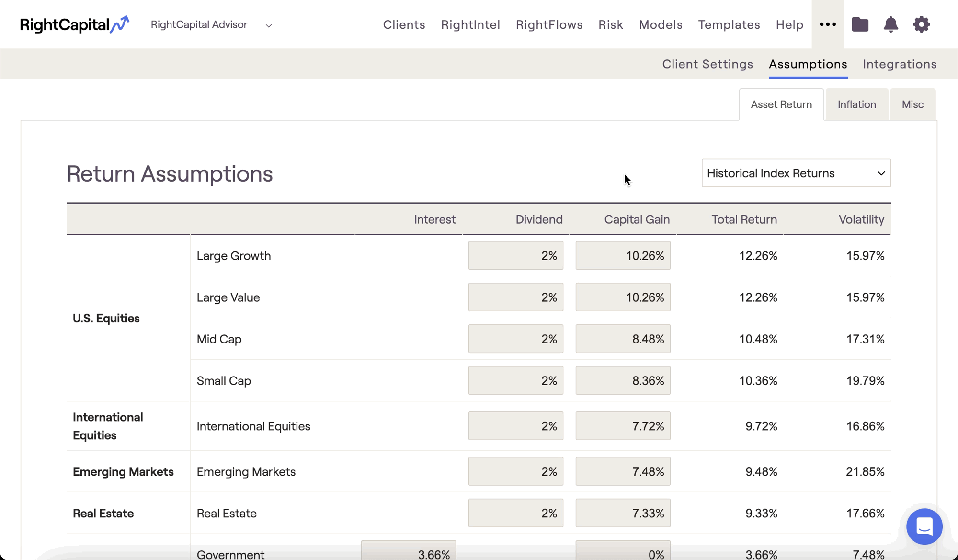Go to Clients page

pos(404,25)
